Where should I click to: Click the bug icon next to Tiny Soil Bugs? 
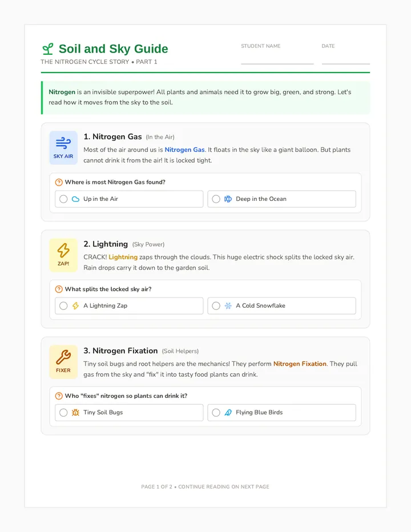(75, 413)
